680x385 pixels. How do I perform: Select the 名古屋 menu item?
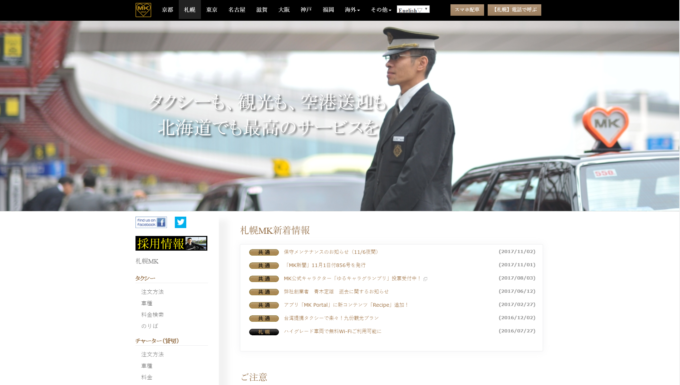pos(237,10)
